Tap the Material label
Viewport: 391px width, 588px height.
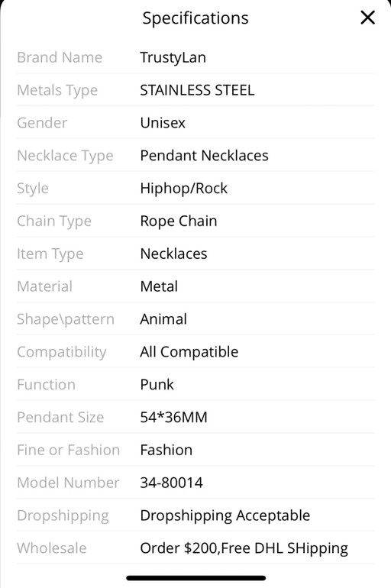pos(44,286)
